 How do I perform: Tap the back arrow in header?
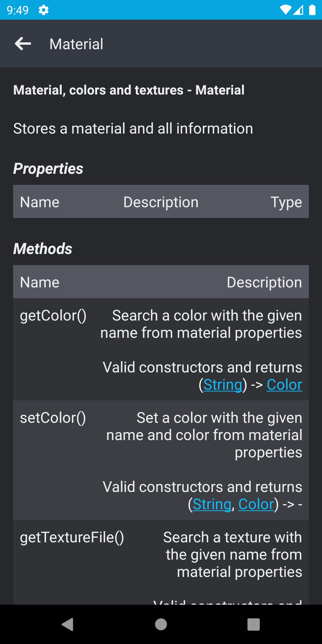[23, 44]
